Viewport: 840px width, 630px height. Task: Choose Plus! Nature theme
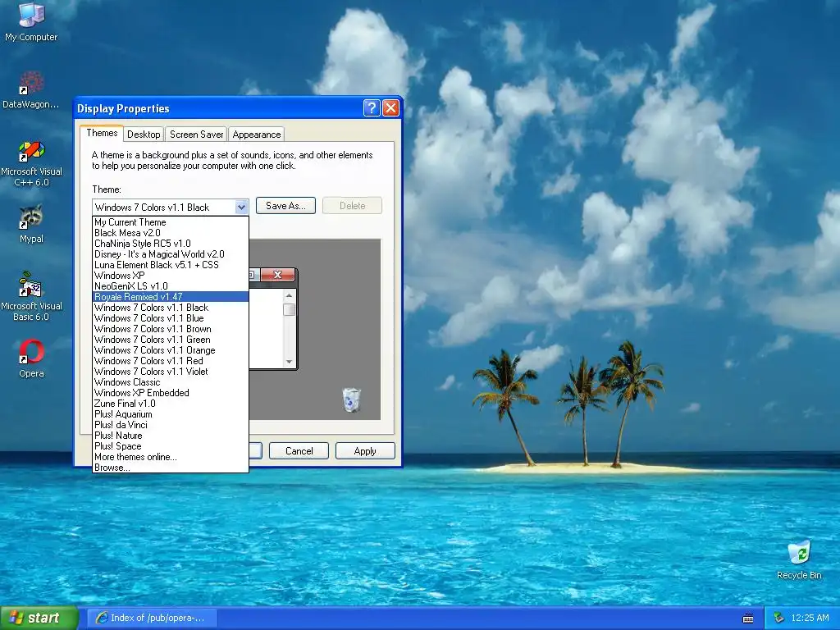click(x=171, y=436)
